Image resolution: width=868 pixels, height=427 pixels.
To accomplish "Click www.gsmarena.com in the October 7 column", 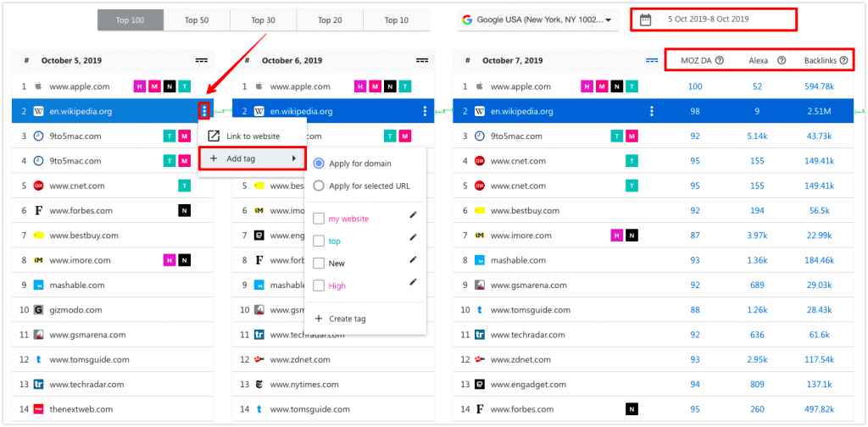I will [x=529, y=286].
